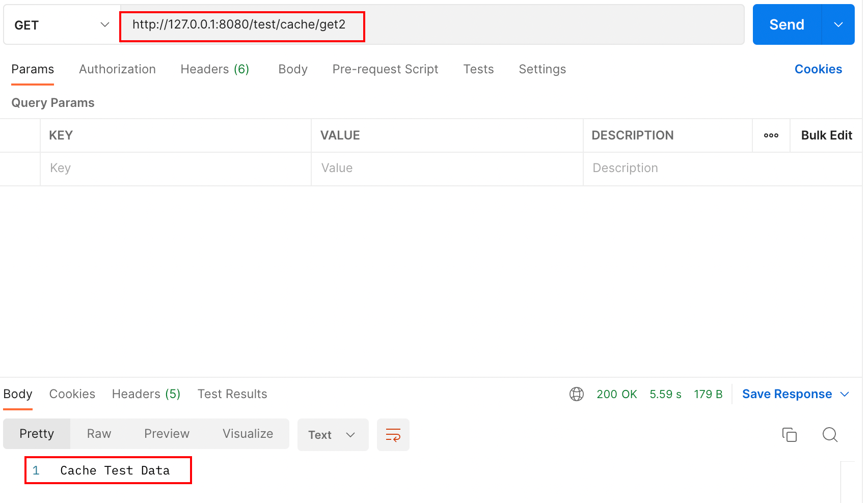Open the column options ellipsis icon
Viewport: 868px width, 503px height.
(x=771, y=135)
